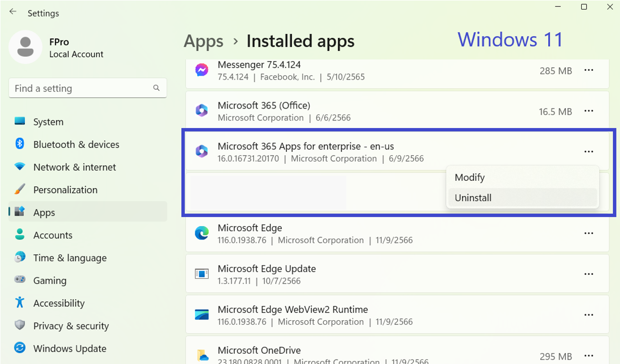
Task: Go to Network & internet settings
Action: coord(74,167)
